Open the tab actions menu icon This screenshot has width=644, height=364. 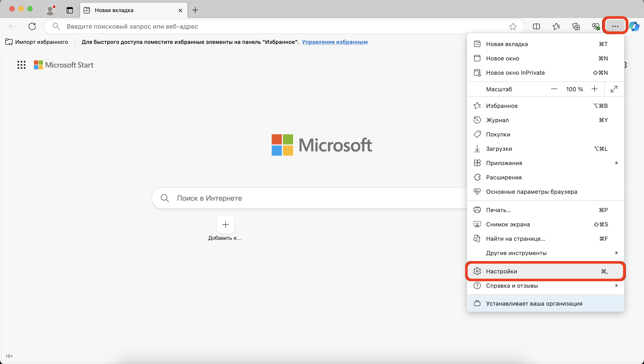pos(70,10)
